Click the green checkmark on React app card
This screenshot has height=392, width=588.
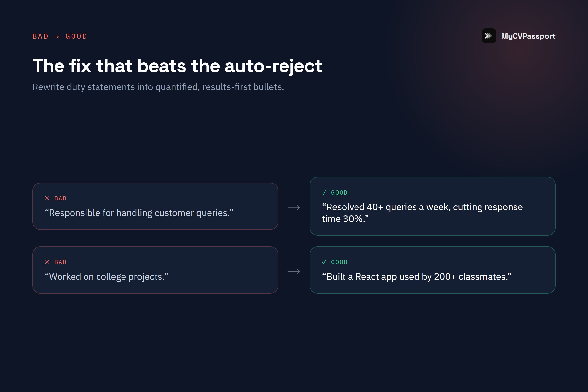pos(324,262)
